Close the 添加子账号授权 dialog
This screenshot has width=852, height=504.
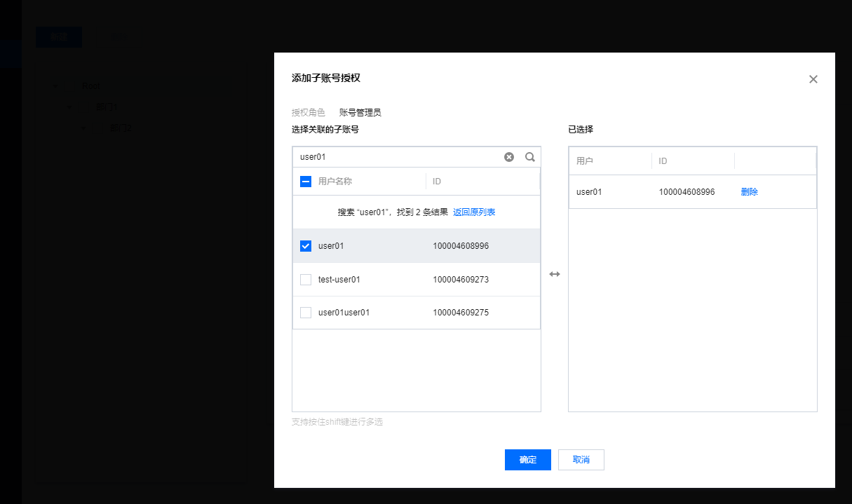pyautogui.click(x=813, y=79)
